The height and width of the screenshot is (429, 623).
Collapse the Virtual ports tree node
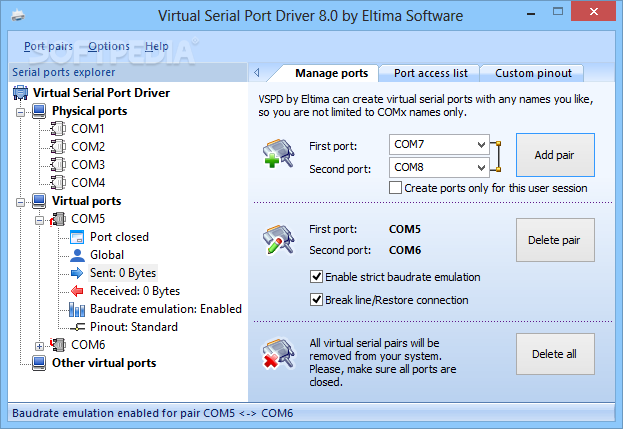tap(20, 203)
